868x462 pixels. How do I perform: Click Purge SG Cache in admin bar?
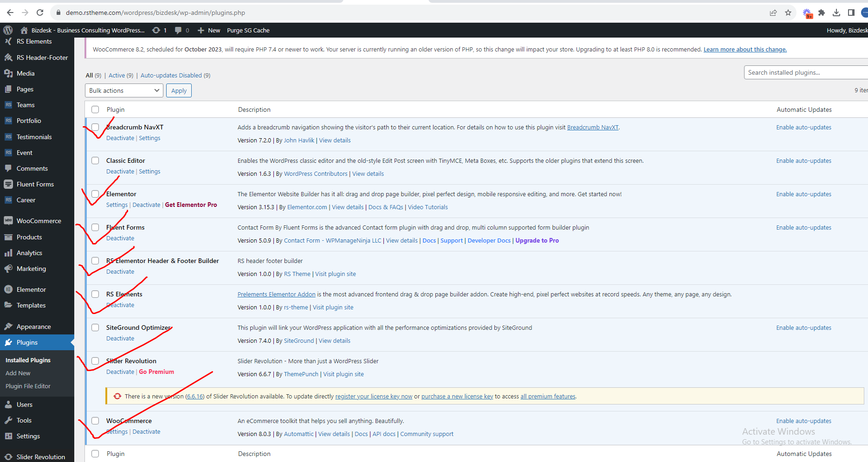[x=248, y=30]
